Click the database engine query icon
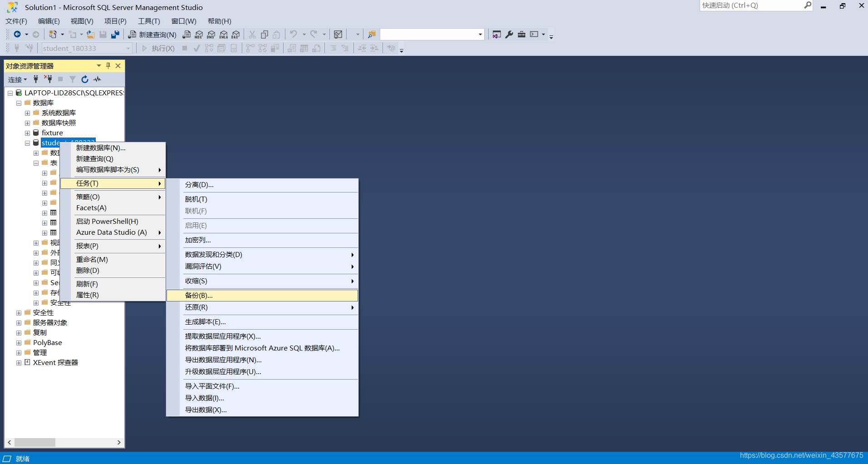Image resolution: width=868 pixels, height=464 pixels. tap(186, 35)
